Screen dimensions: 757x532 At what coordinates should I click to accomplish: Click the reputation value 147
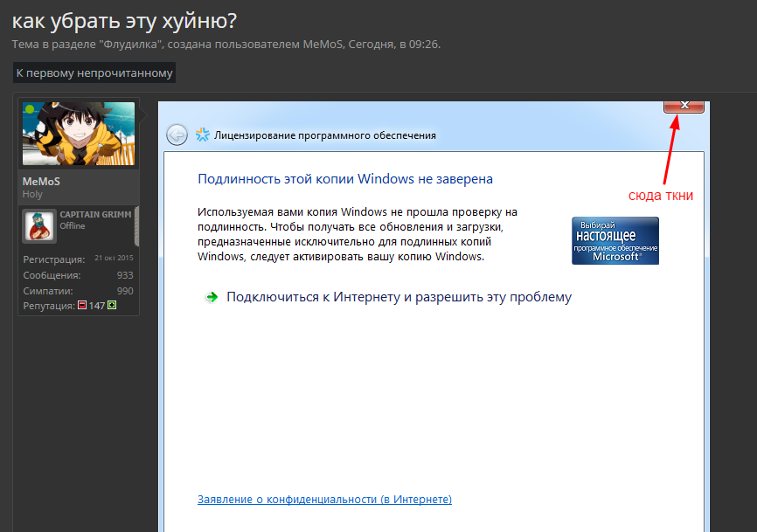96,305
